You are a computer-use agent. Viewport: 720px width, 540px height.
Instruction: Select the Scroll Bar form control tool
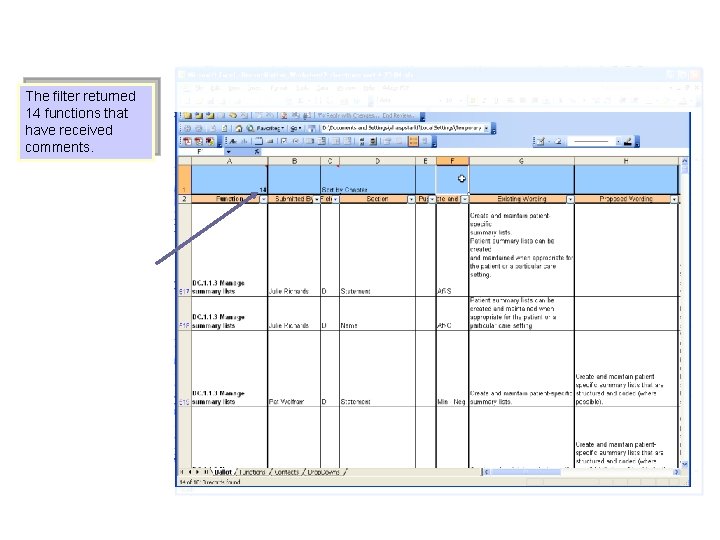(362, 141)
